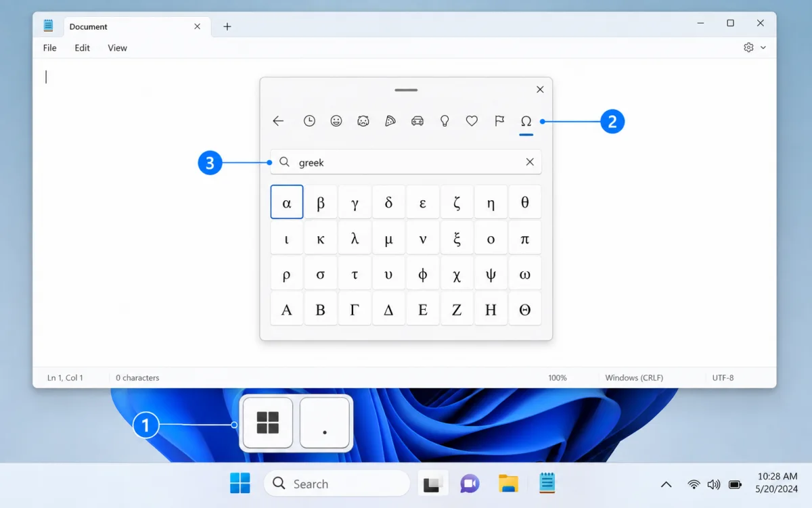Image resolution: width=812 pixels, height=508 pixels.
Task: Click UTF-8 encoding in status bar
Action: pos(723,377)
